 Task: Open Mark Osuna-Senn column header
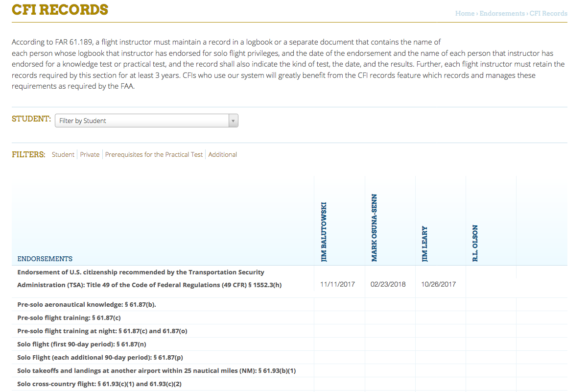click(x=374, y=228)
